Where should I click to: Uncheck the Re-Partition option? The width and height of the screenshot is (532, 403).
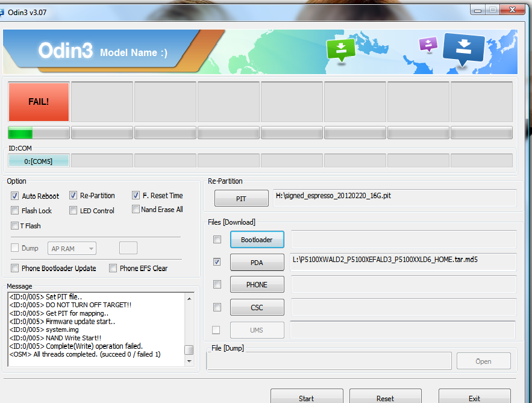click(x=73, y=195)
